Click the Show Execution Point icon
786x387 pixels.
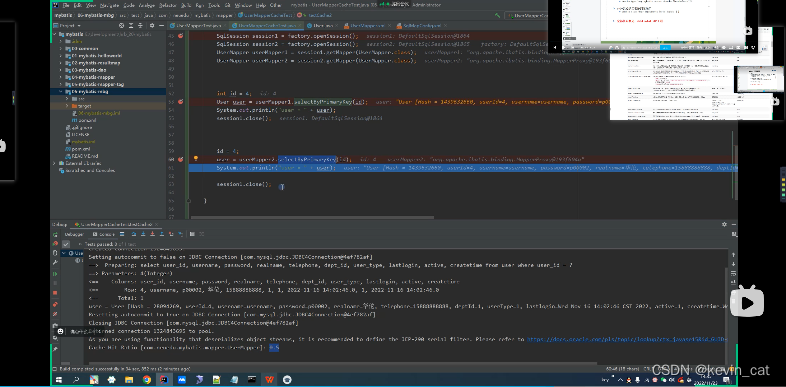(122, 234)
